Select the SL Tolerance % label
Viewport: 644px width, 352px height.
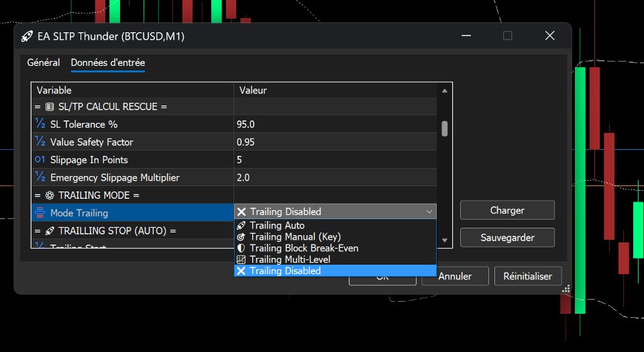click(x=84, y=124)
